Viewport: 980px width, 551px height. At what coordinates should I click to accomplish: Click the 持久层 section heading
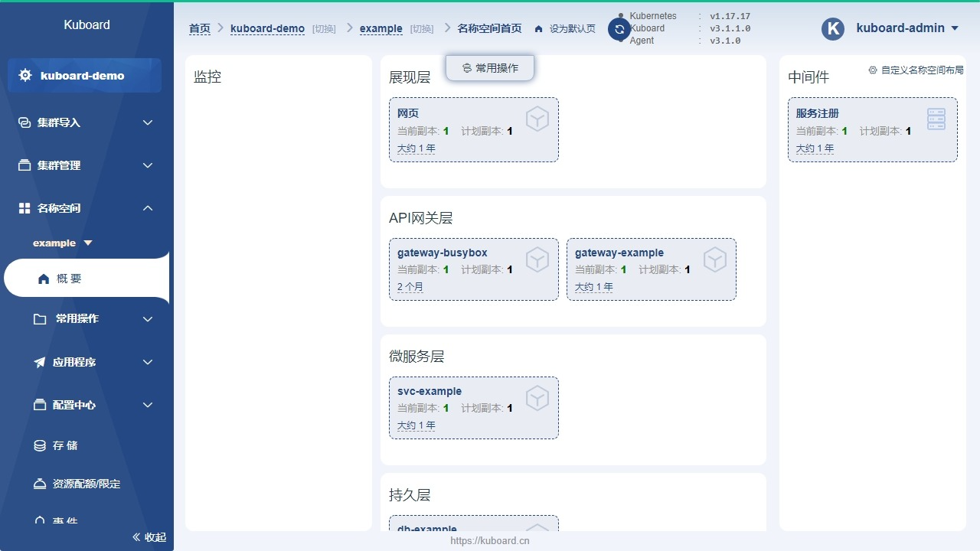pyautogui.click(x=410, y=495)
